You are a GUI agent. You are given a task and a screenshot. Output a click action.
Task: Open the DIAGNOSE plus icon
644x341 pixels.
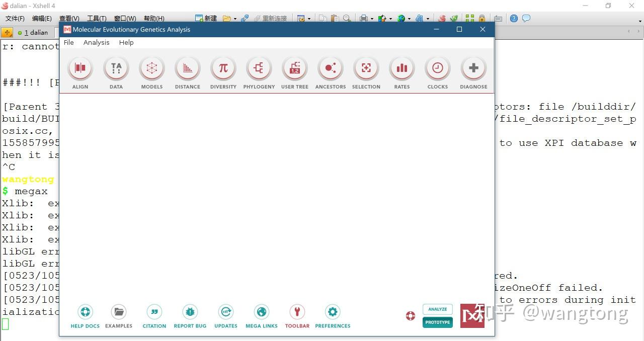click(x=473, y=68)
